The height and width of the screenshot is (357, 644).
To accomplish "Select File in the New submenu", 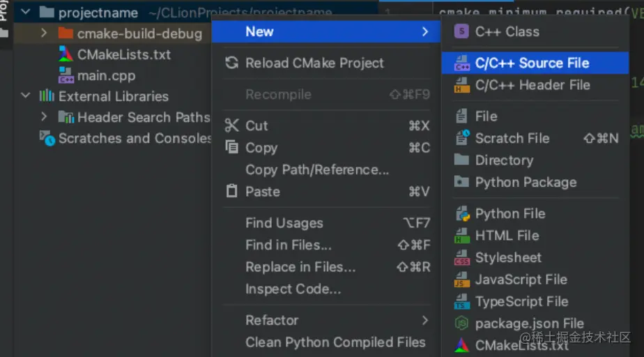I will coord(535,116).
